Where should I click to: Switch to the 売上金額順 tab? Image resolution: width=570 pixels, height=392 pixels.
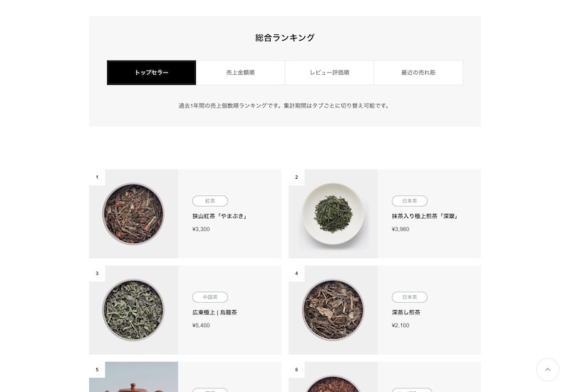click(x=240, y=73)
